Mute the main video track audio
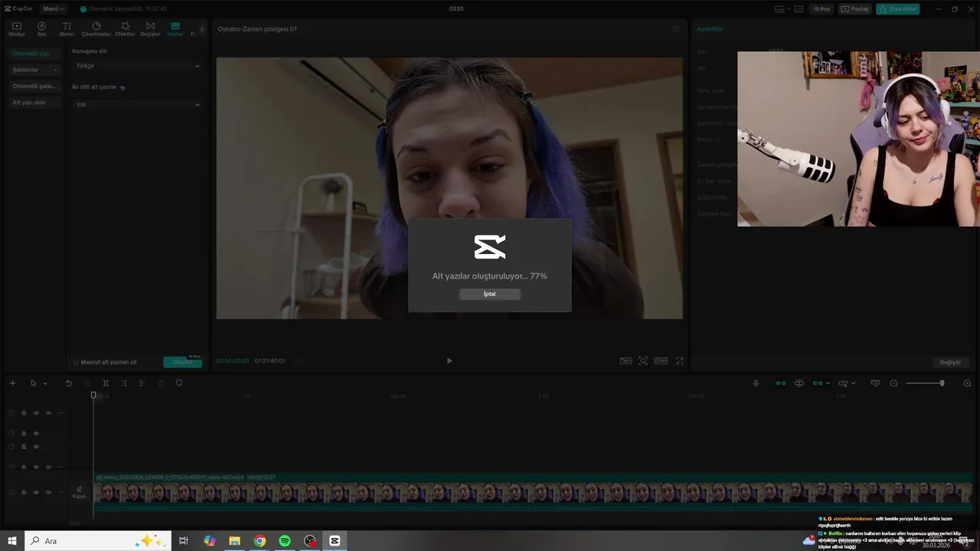Screen dimensions: 980x551 point(48,492)
